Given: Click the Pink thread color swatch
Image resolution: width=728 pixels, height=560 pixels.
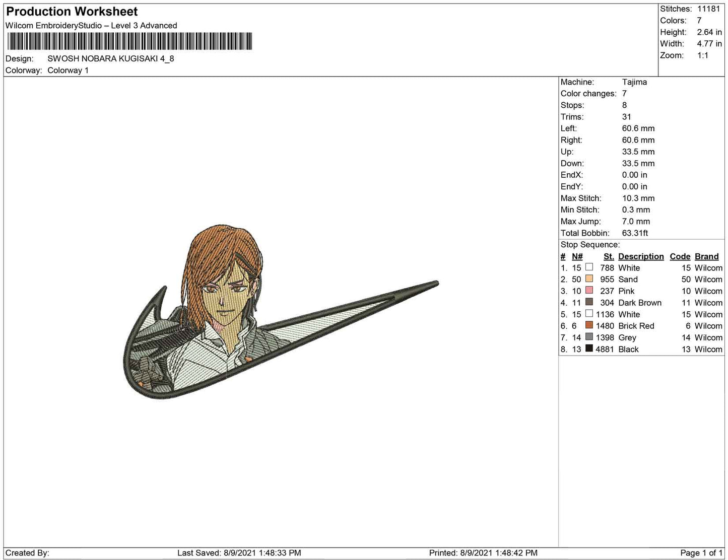Looking at the screenshot, I should [x=589, y=291].
